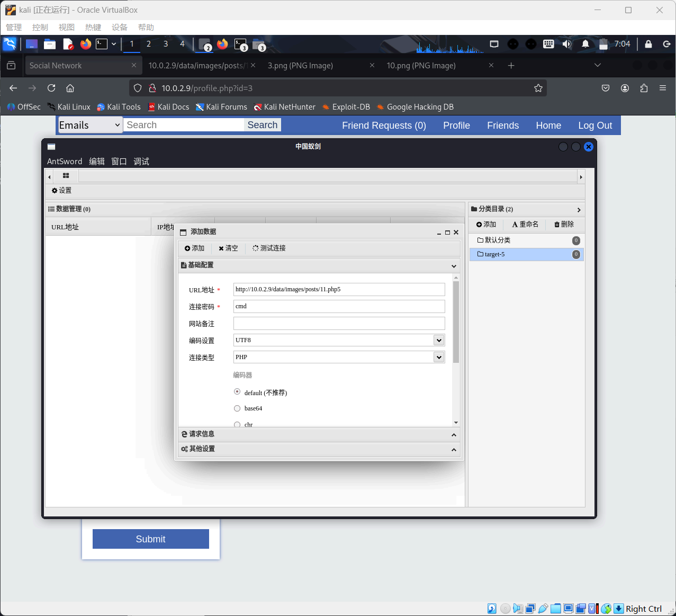Click the Friends link in navigation bar
676x616 pixels.
coord(502,126)
